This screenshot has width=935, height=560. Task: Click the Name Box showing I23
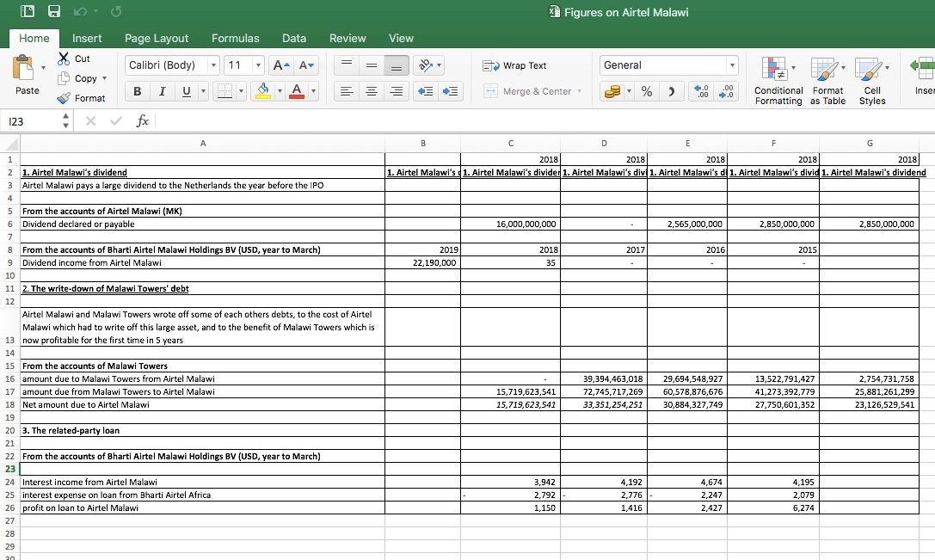(x=32, y=121)
